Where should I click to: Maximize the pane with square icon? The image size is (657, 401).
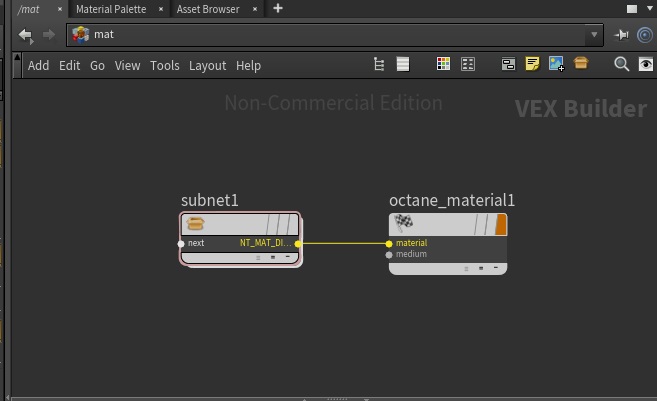(632, 9)
